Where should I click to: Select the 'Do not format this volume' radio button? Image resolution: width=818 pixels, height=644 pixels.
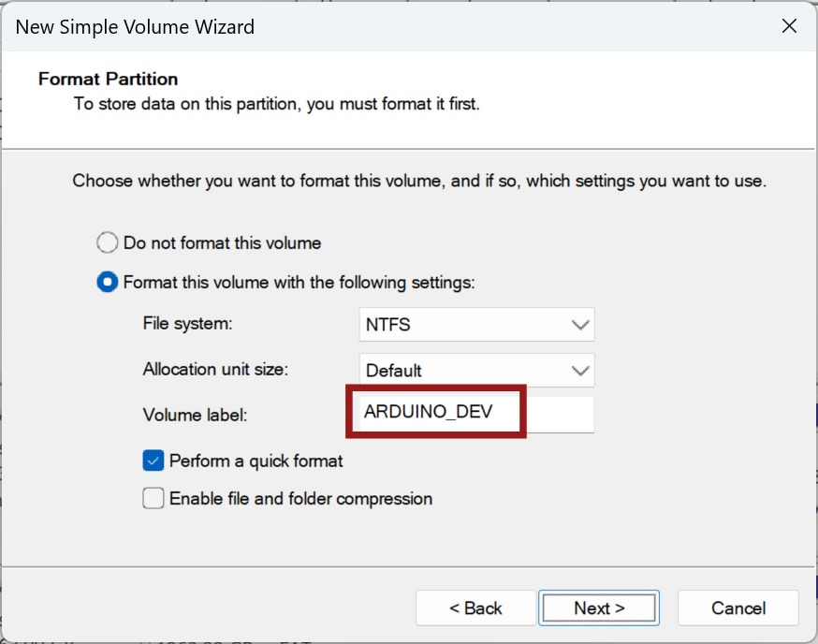tap(109, 243)
